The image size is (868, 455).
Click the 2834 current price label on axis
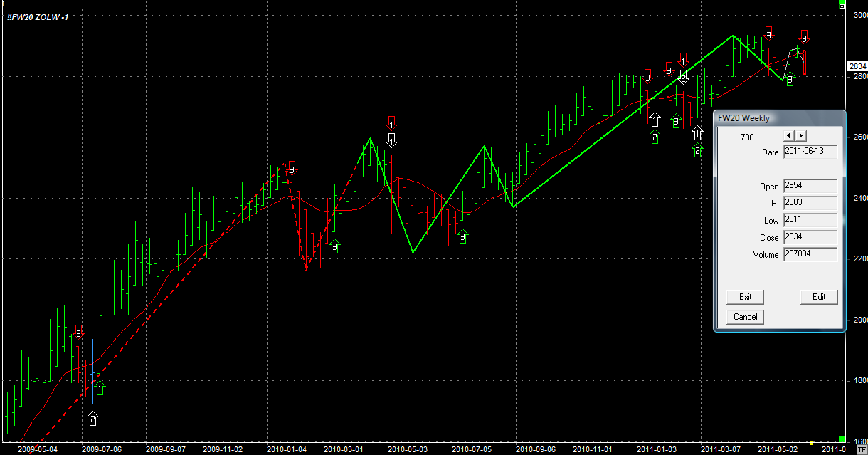pyautogui.click(x=857, y=66)
